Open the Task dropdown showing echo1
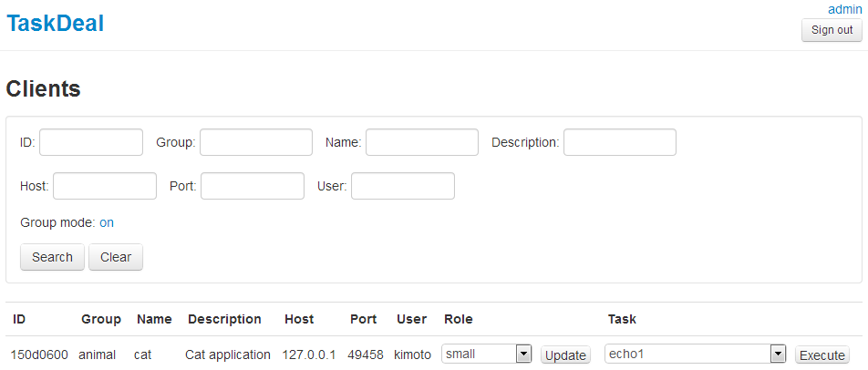This screenshot has width=868, height=370. 687,355
